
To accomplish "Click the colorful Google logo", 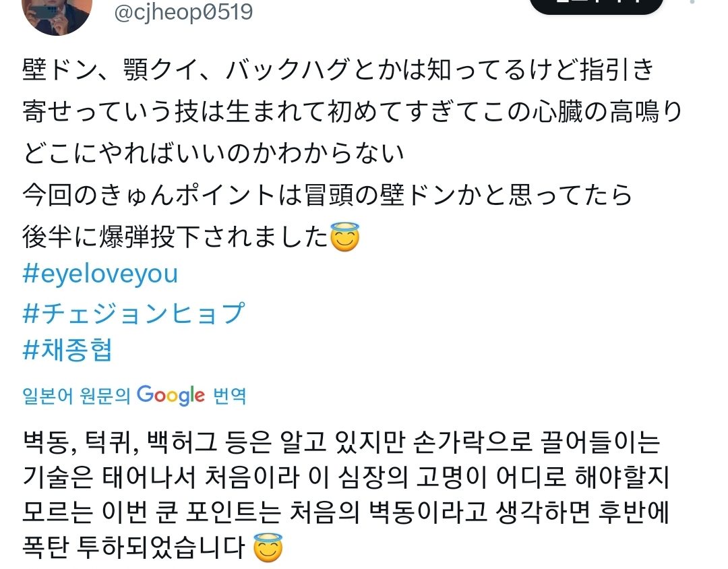I will tap(171, 395).
